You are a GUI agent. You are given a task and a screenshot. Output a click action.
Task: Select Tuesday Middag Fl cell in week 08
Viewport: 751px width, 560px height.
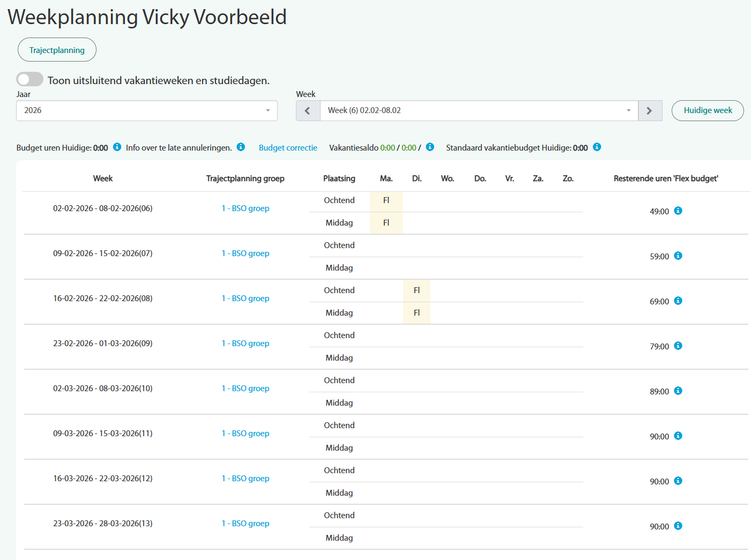[417, 313]
